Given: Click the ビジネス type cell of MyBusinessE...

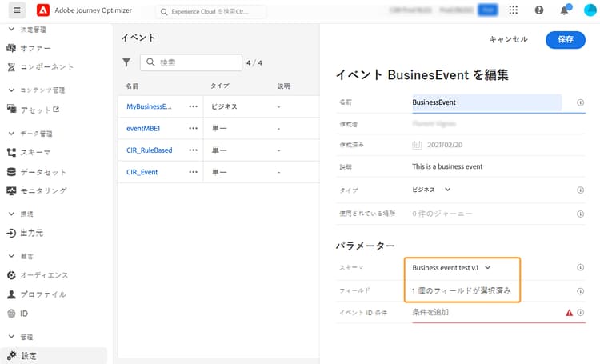Looking at the screenshot, I should coord(224,106).
